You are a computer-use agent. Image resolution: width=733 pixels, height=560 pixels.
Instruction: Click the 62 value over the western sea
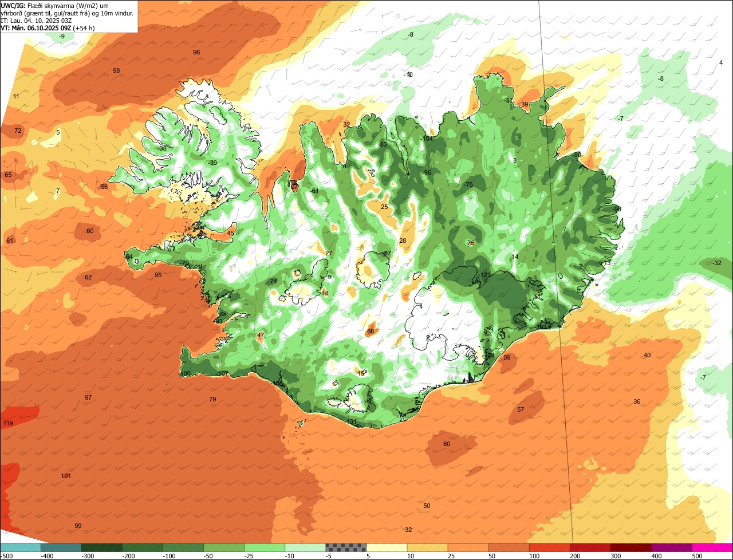coord(88,277)
